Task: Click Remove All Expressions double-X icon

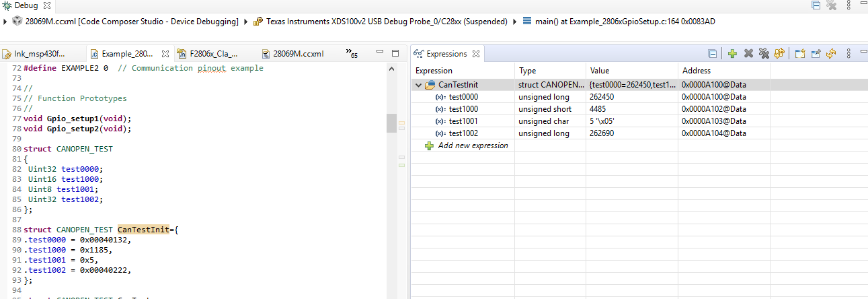Action: [764, 54]
